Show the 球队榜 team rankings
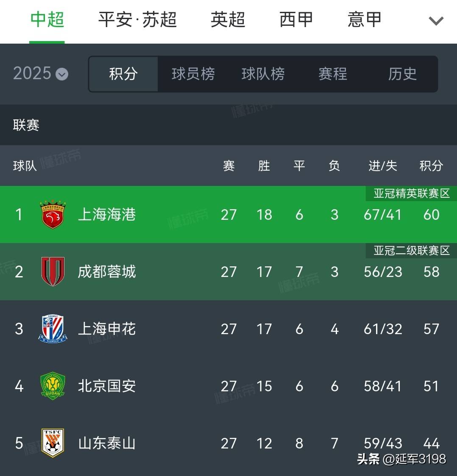 coord(263,74)
